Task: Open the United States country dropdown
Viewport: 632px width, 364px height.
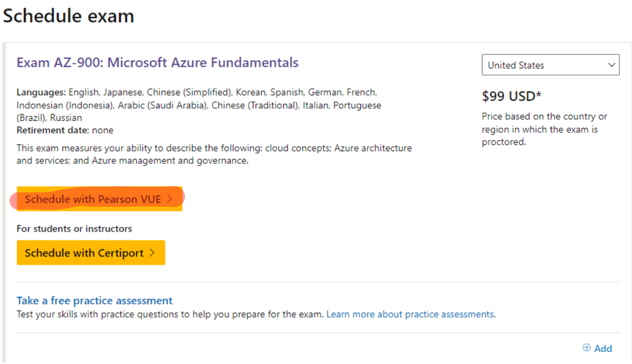Action: point(550,65)
